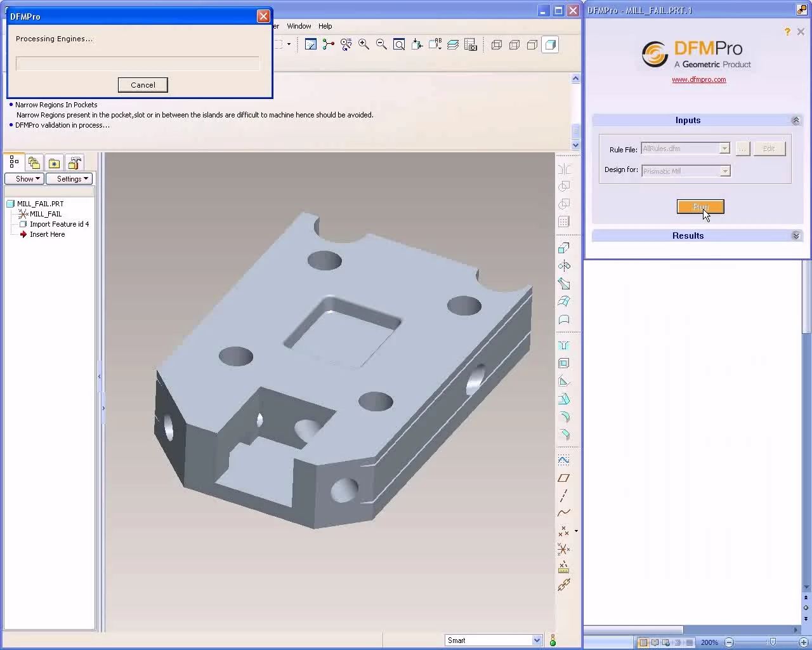Open the DFMPro panel help question icon
Viewport: 812px width, 650px height.
pos(787,32)
